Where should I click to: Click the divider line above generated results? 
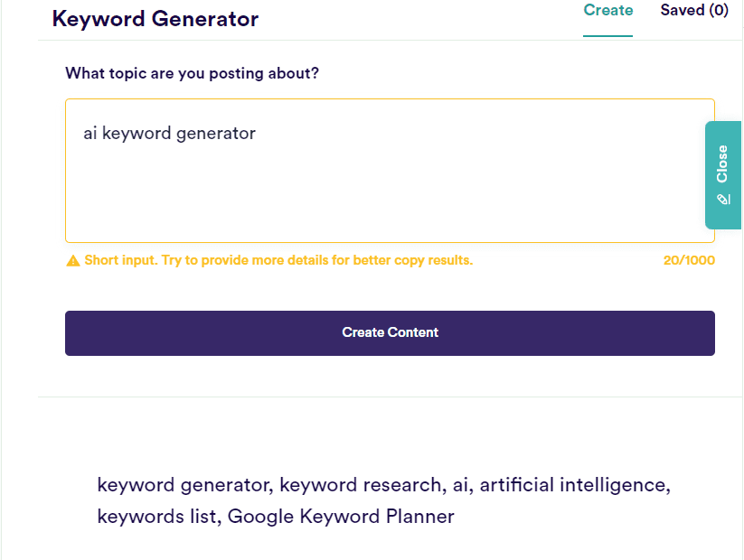[389, 397]
